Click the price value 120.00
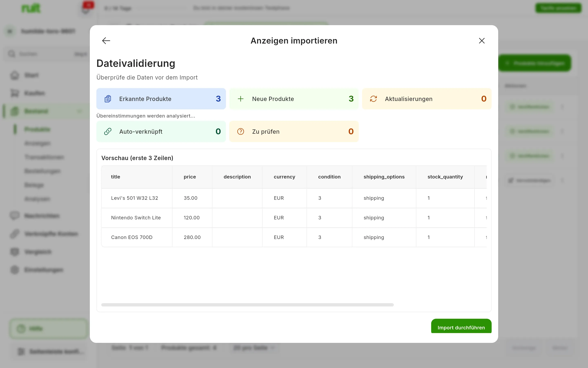The width and height of the screenshot is (588, 368). [192, 218]
